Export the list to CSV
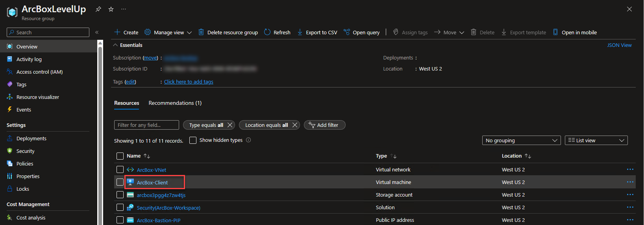Viewport: 644px width, 225px height. [x=317, y=32]
